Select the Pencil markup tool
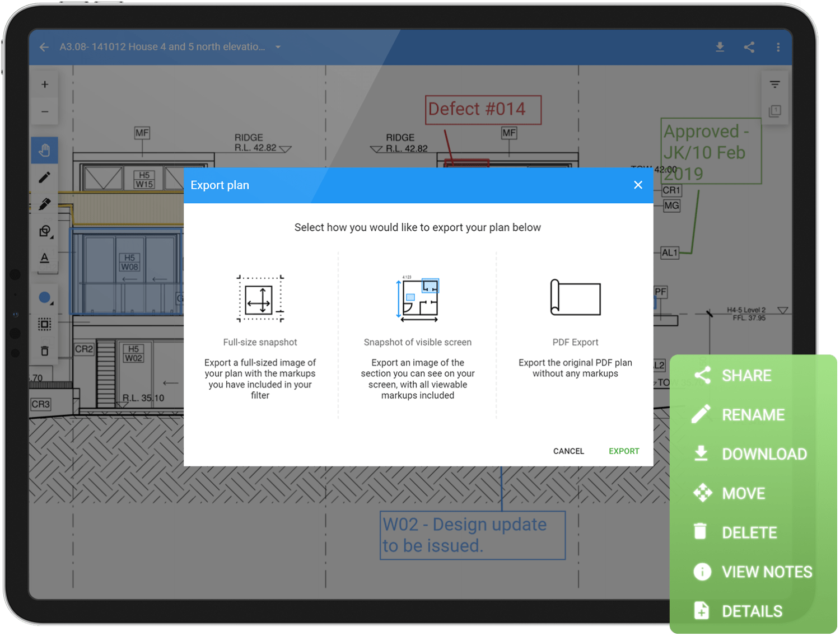The height and width of the screenshot is (636, 840). point(45,177)
